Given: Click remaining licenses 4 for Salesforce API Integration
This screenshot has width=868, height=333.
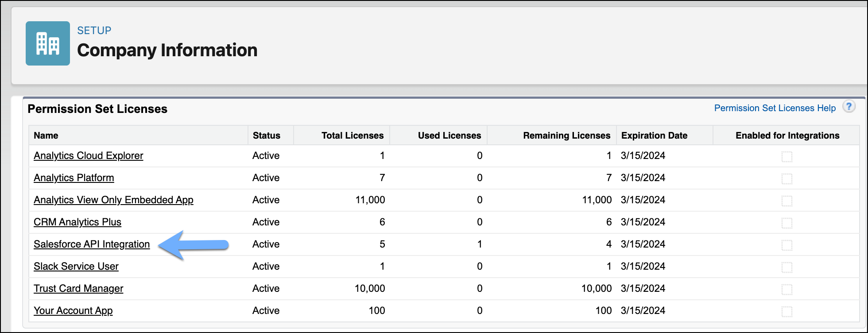Looking at the screenshot, I should 609,244.
